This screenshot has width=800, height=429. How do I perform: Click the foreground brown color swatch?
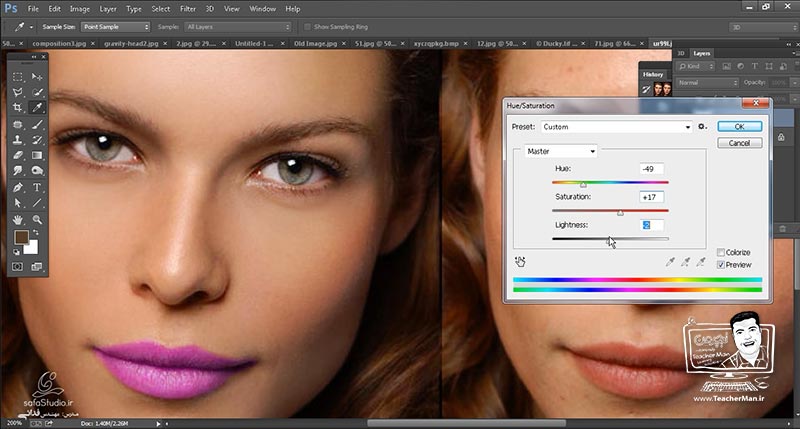coord(21,237)
